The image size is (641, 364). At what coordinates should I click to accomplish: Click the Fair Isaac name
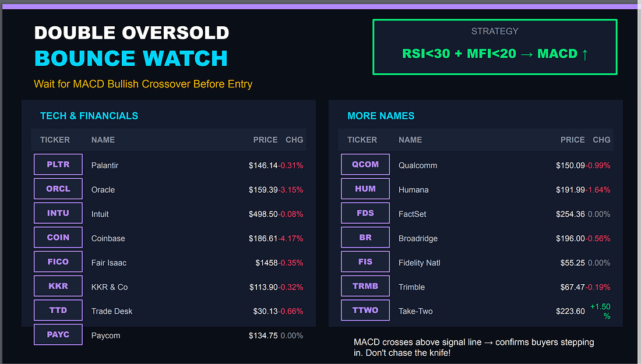109,263
